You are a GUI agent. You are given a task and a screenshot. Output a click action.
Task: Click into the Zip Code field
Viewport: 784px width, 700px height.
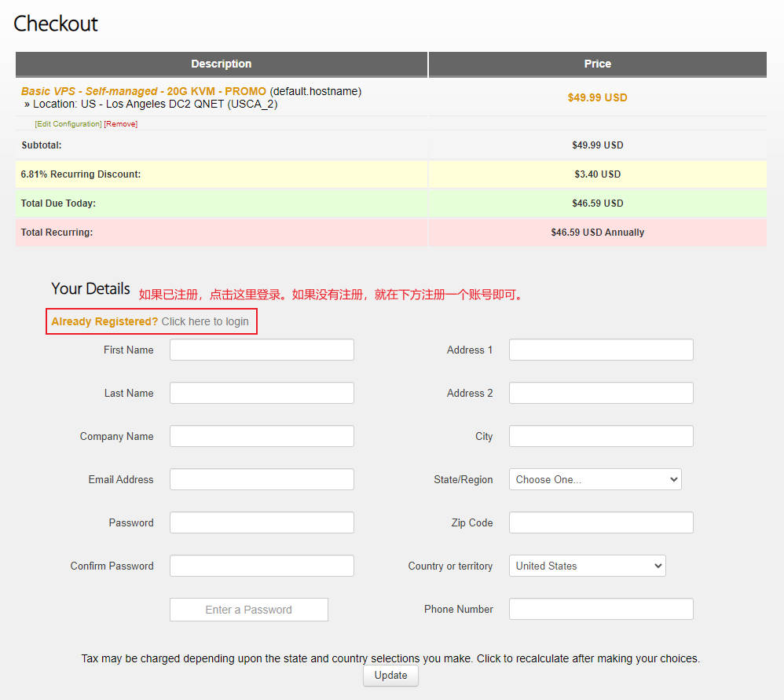tap(601, 522)
